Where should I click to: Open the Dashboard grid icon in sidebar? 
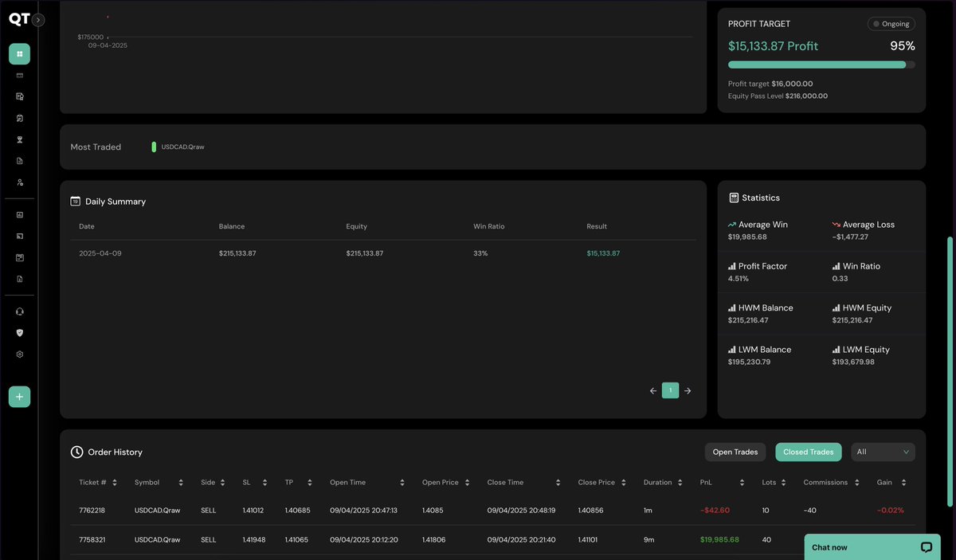pos(19,53)
